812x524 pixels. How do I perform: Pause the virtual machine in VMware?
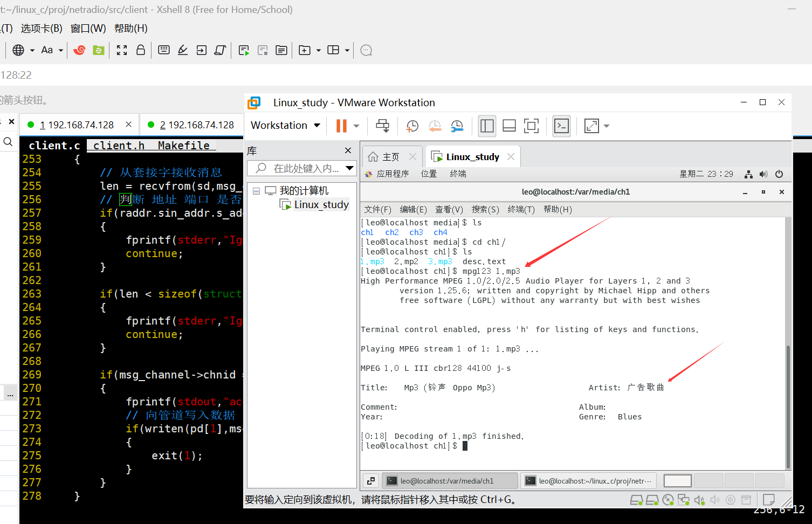tap(341, 126)
